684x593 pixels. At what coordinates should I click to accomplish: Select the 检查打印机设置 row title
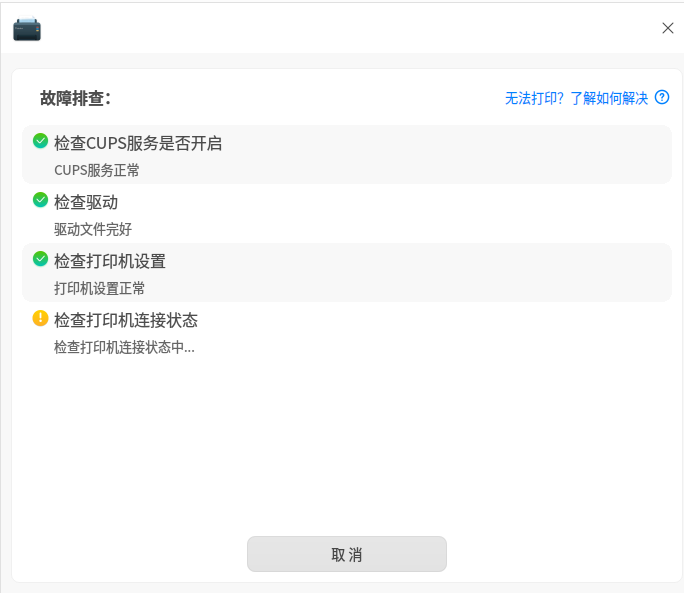point(110,261)
